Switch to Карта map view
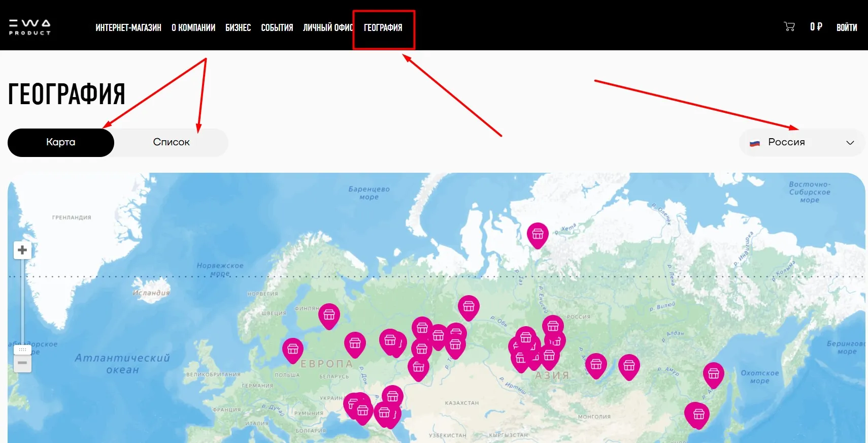The height and width of the screenshot is (443, 868). point(61,142)
